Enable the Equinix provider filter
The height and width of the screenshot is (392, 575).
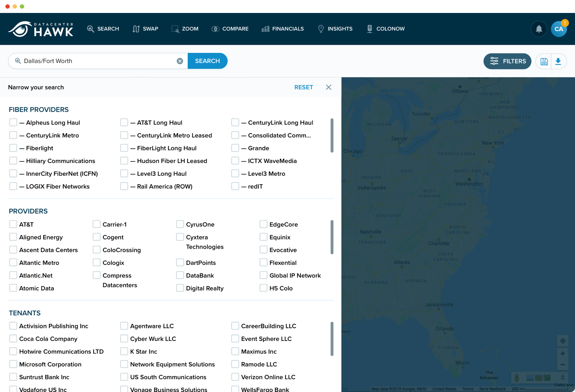tap(263, 237)
